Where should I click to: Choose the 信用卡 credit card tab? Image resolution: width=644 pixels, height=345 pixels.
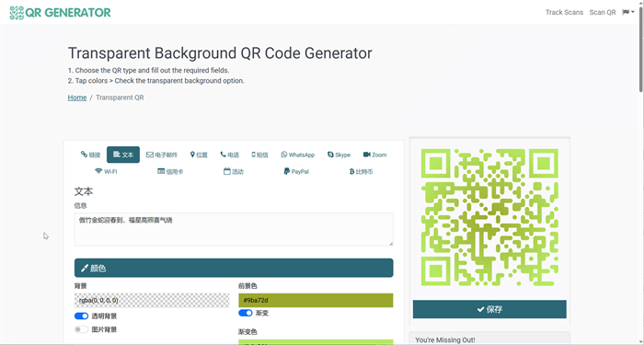[170, 171]
